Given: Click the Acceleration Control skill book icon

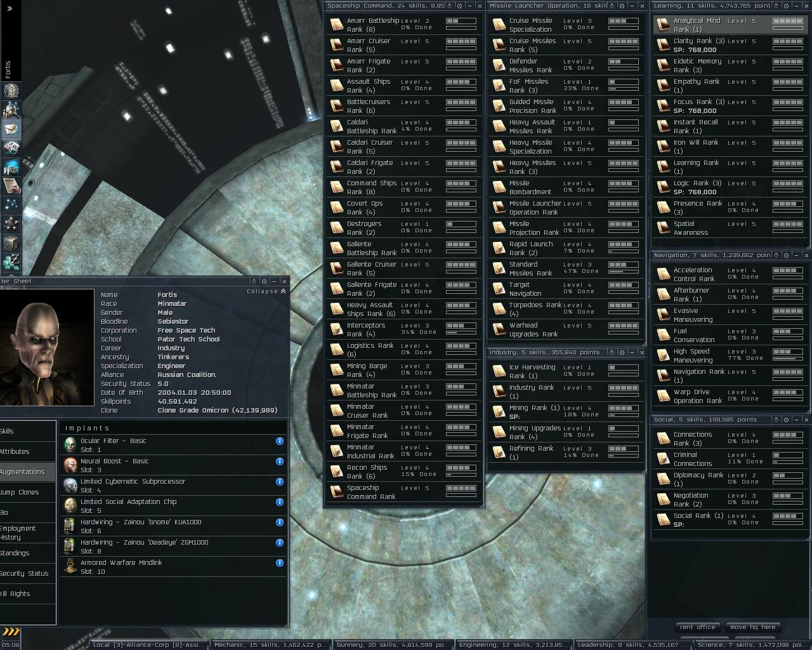Looking at the screenshot, I should tap(663, 274).
